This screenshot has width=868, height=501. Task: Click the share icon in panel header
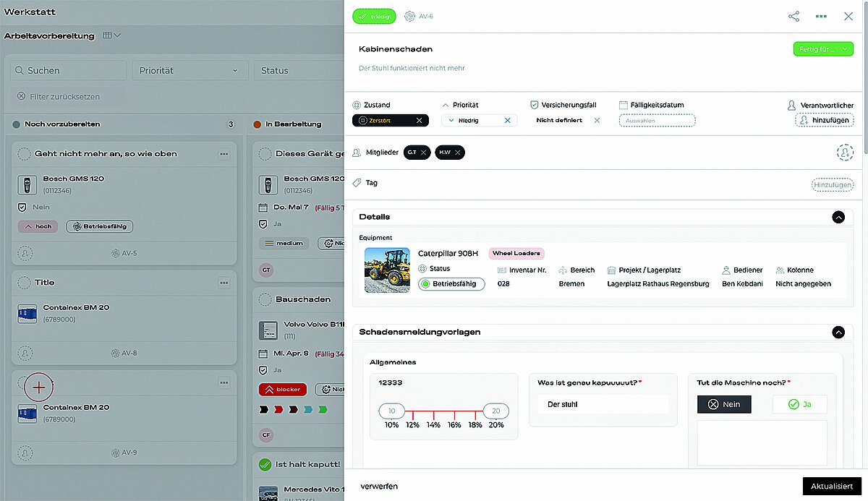pos(793,16)
